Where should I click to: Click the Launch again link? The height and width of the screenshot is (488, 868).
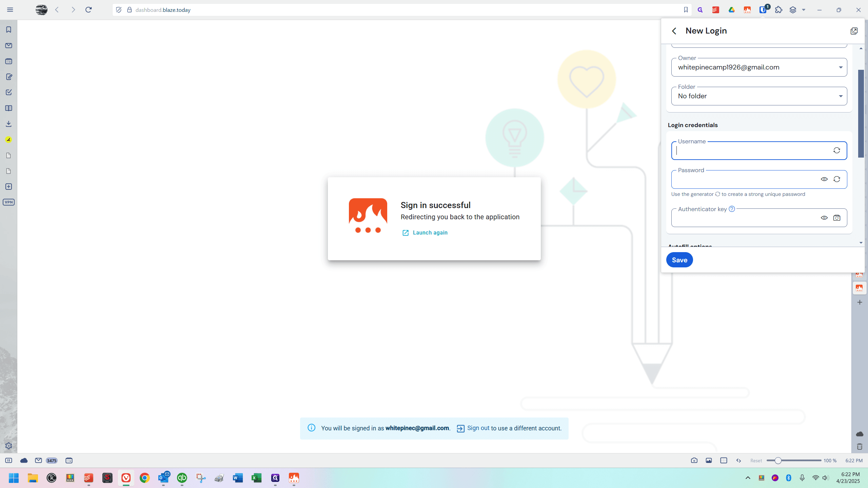click(430, 233)
